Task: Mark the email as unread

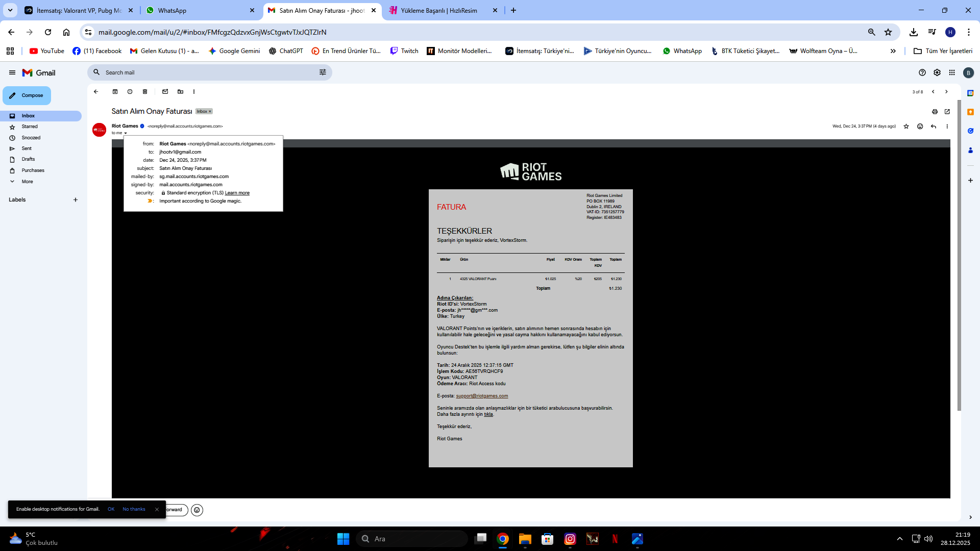Action: click(x=165, y=92)
